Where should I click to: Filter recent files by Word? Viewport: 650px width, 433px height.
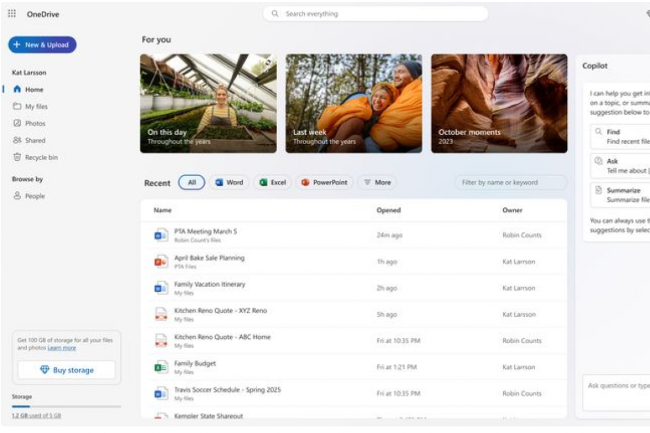pos(229,182)
